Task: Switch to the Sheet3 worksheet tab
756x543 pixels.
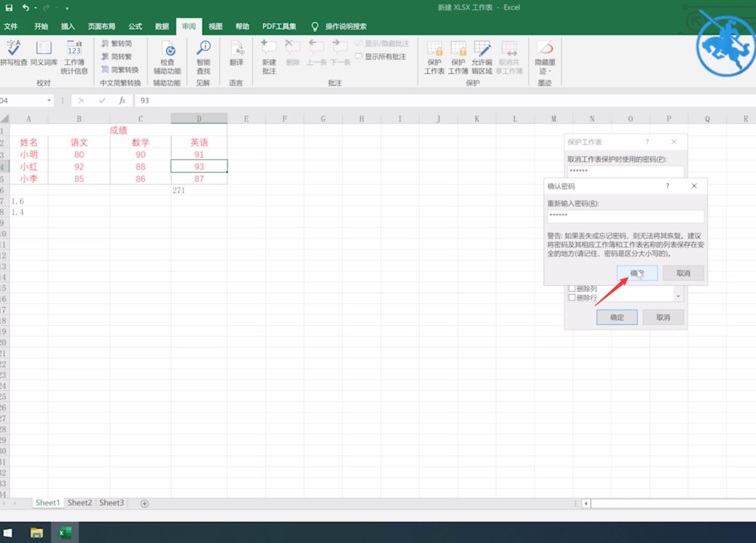Action: [111, 503]
